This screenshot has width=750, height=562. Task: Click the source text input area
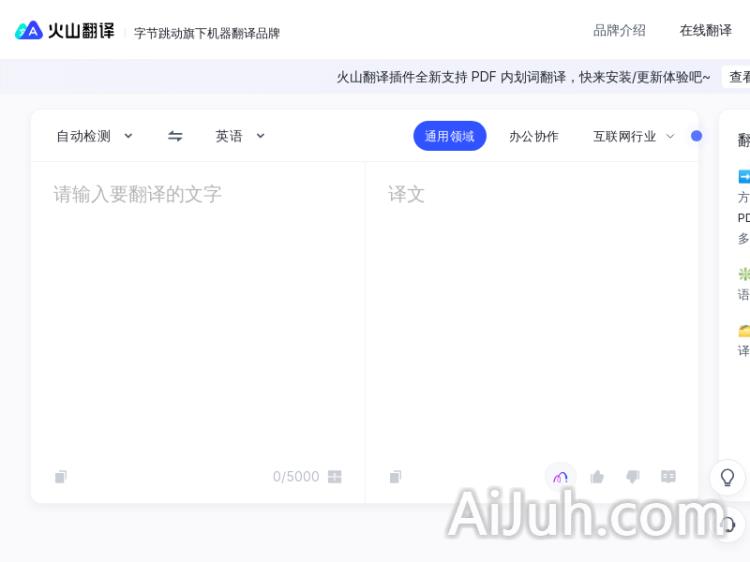coord(198,311)
